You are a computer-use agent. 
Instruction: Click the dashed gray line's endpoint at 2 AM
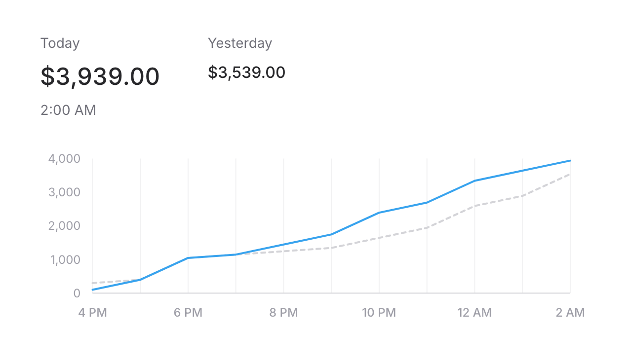tap(570, 174)
